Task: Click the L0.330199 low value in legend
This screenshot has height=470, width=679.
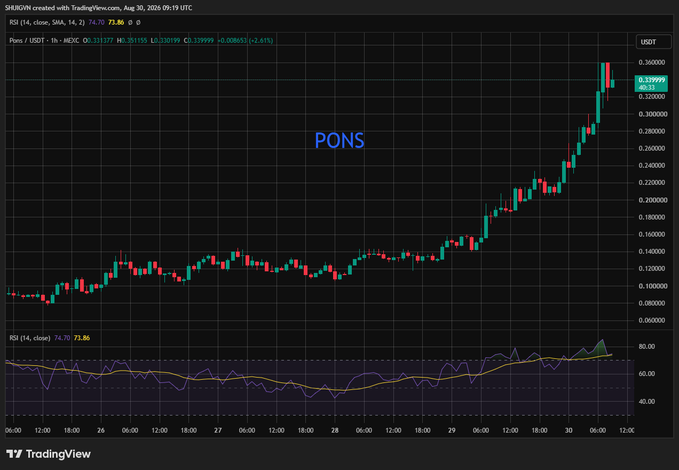Action: click(x=165, y=40)
